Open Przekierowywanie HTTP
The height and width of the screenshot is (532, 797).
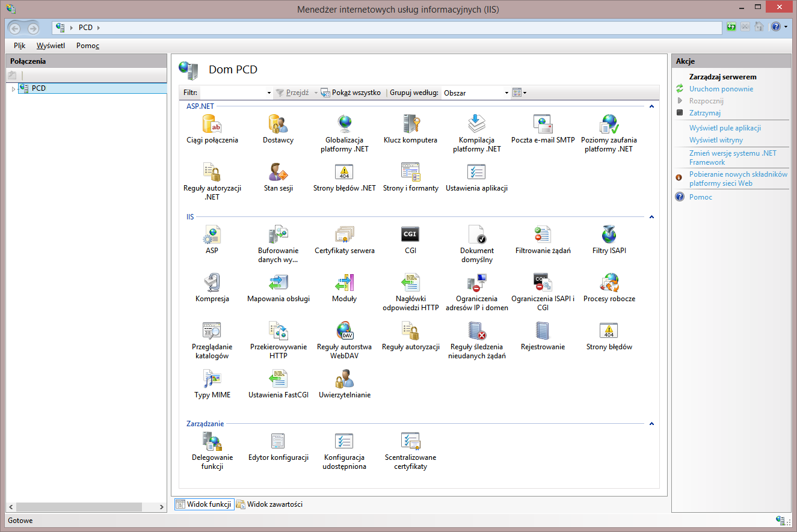[278, 340]
